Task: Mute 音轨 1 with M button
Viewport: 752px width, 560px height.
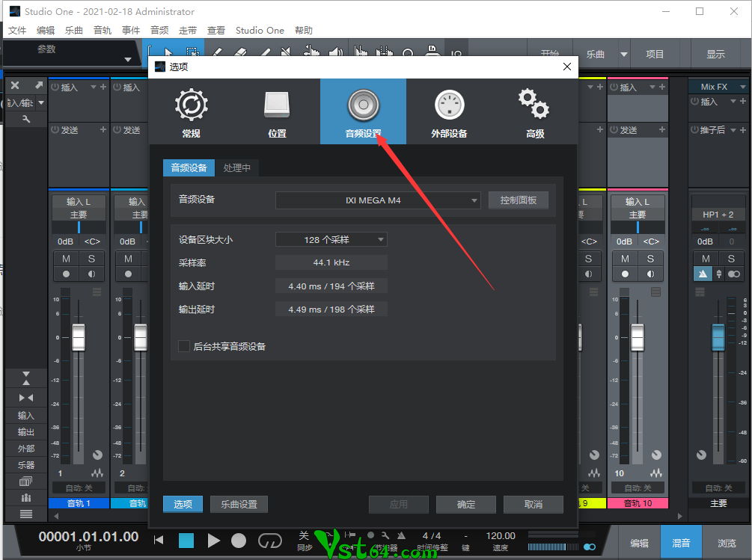Action: click(66, 259)
